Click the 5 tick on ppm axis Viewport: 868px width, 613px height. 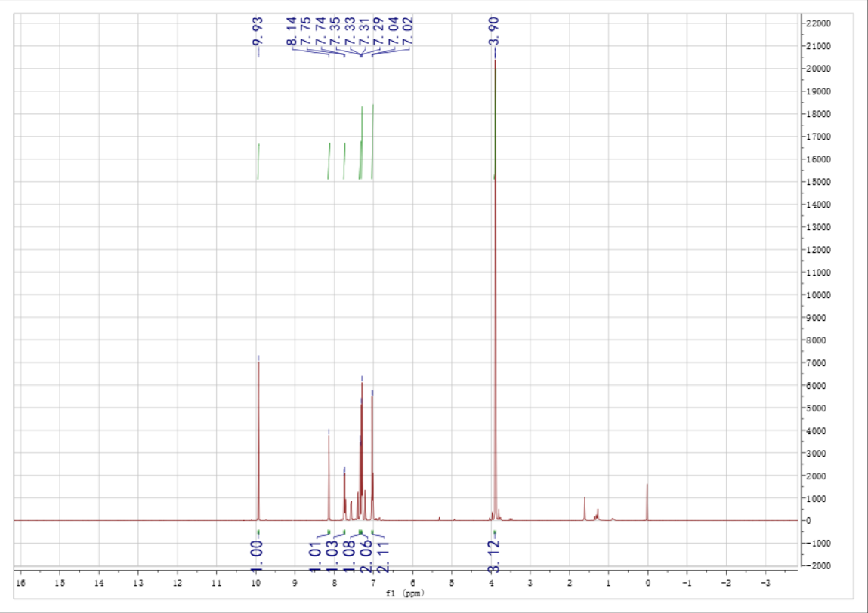452,583
